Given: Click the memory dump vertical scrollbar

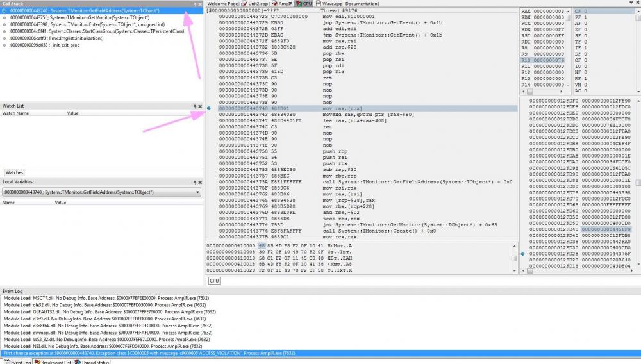Looking at the screenshot, I should [514, 258].
